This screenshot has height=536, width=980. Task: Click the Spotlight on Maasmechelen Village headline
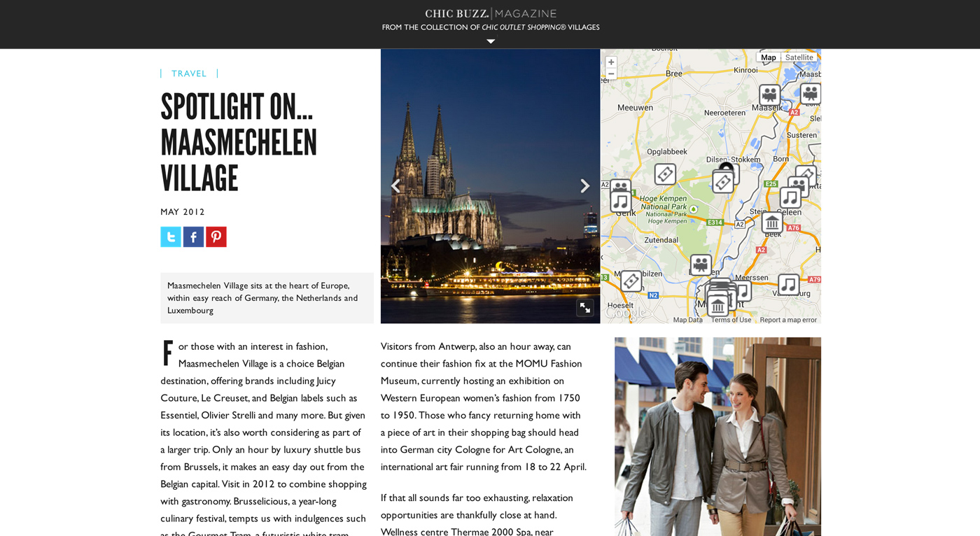(239, 142)
